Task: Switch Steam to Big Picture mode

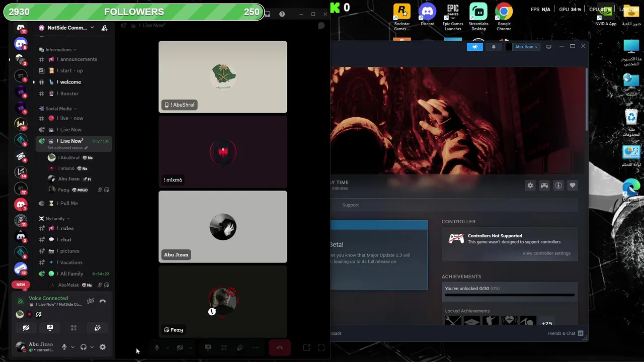Action: click(x=548, y=47)
